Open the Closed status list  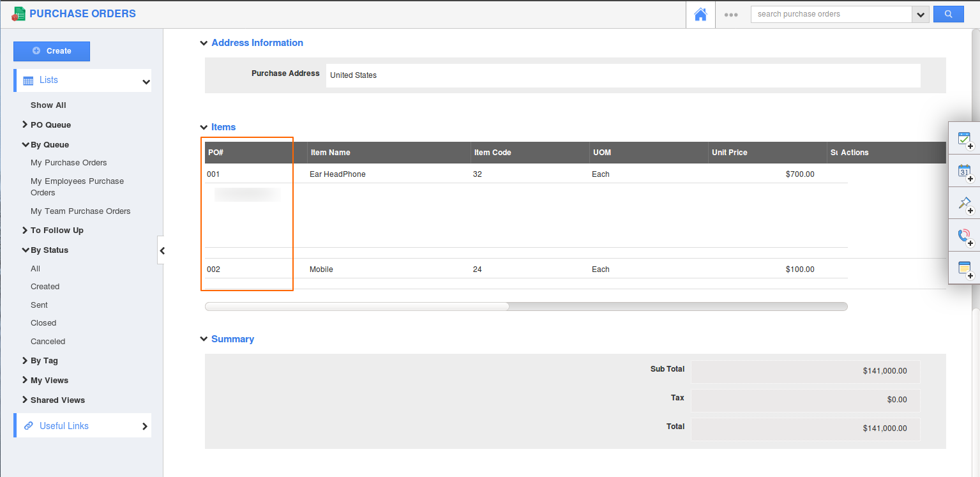(43, 323)
